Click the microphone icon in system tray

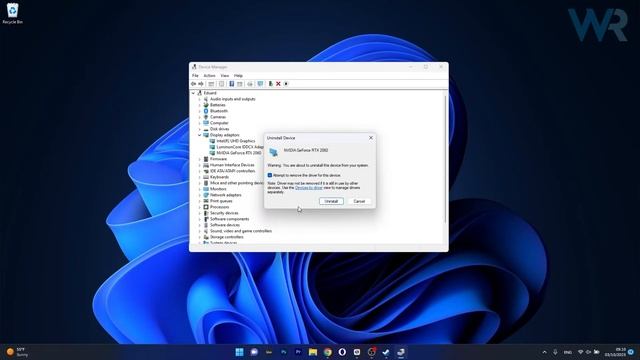tap(555, 352)
